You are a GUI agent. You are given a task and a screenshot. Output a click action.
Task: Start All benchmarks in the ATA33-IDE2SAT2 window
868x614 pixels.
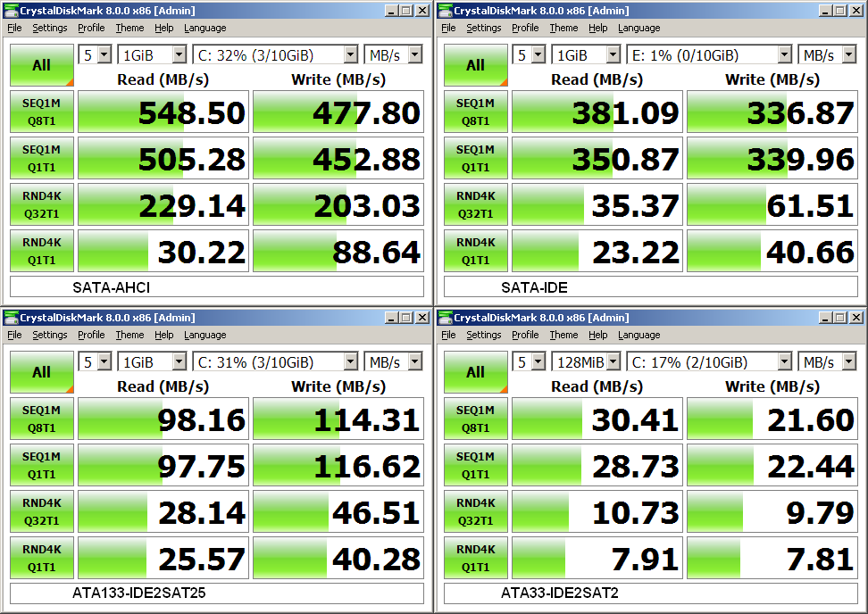coord(475,372)
